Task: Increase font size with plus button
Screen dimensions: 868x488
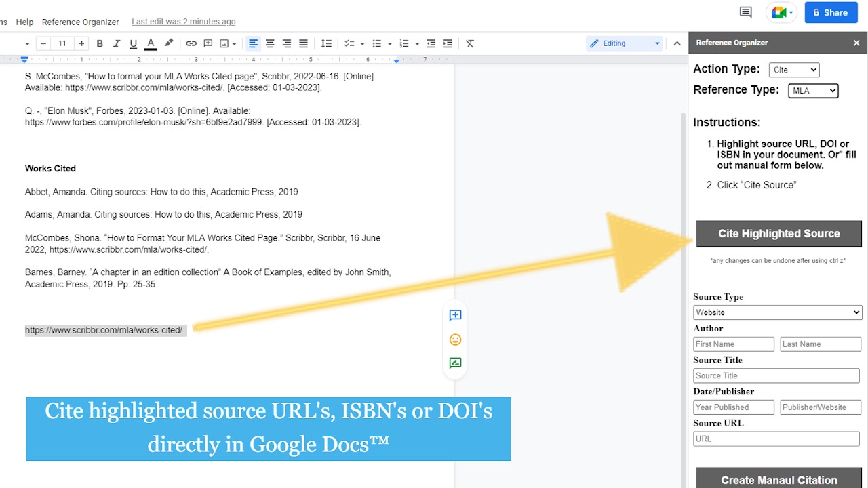Action: pos(81,43)
